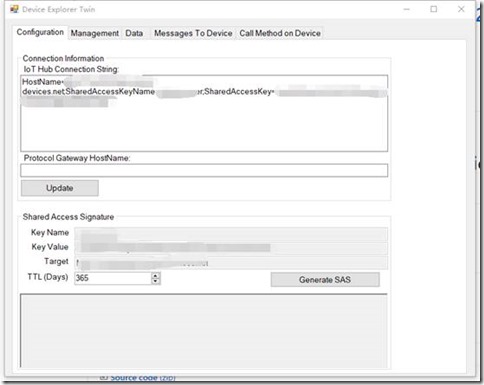The image size is (484, 385).
Task: Focus the IoT Hub Connection String box
Action: point(204,113)
